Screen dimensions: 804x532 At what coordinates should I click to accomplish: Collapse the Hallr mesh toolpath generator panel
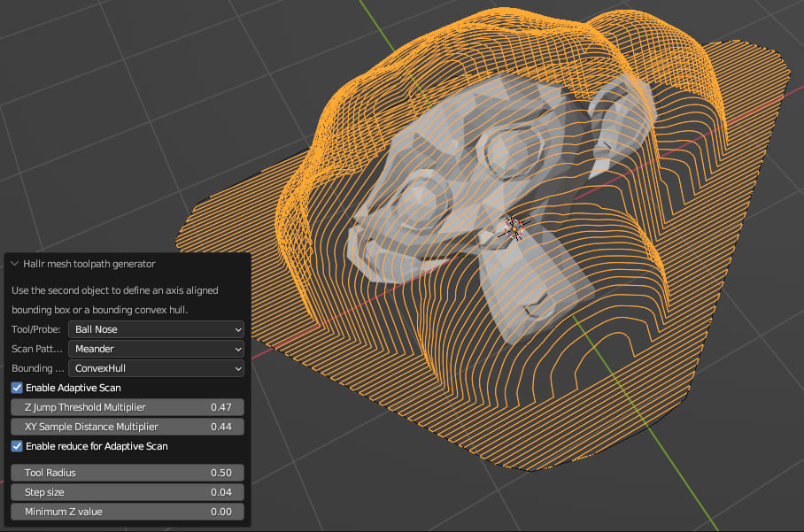click(14, 264)
